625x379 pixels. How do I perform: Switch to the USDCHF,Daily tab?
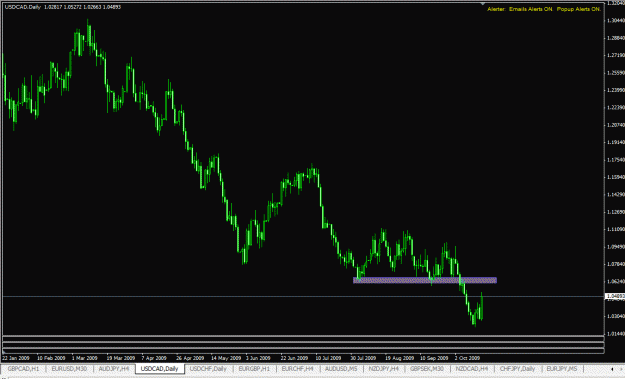[x=208, y=369]
